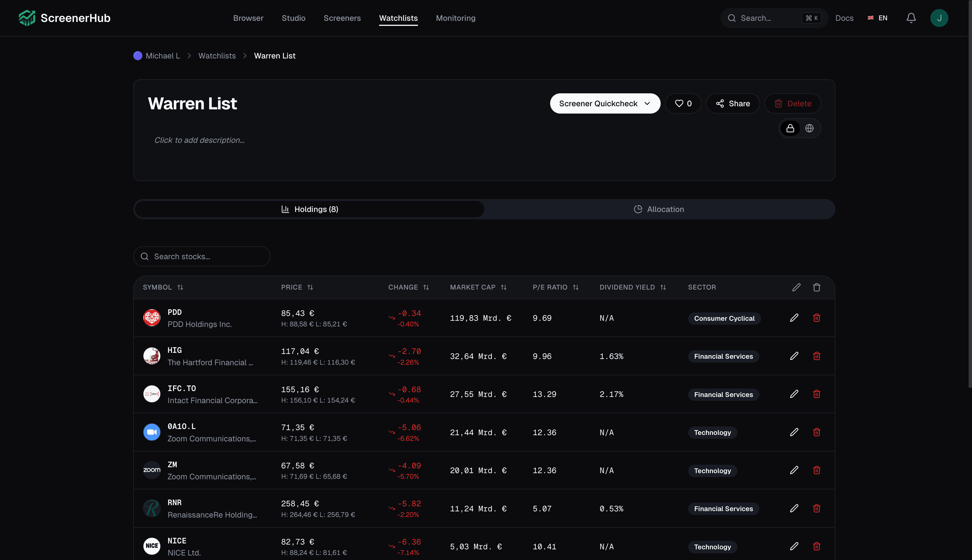Delete RNR with trash icon

point(816,508)
